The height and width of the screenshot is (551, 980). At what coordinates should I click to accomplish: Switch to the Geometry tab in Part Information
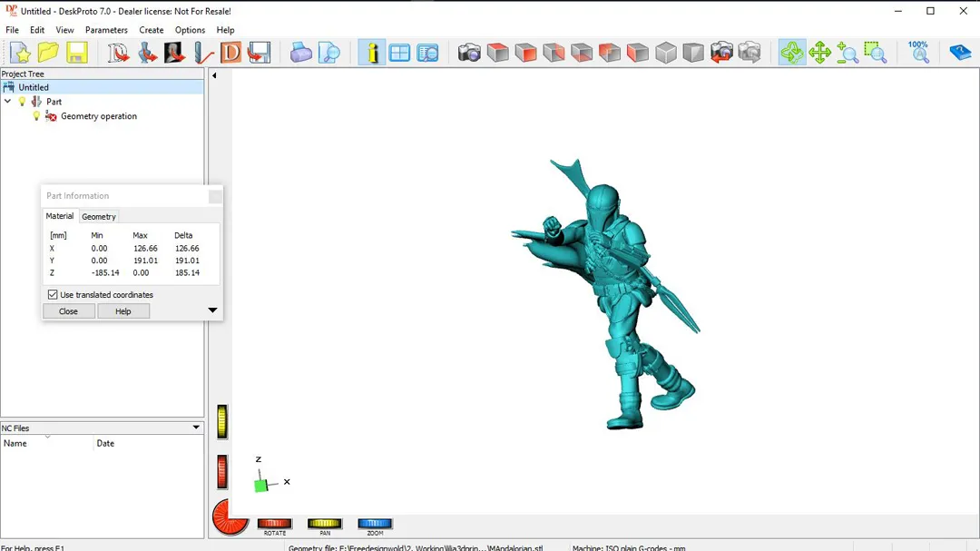coord(99,216)
